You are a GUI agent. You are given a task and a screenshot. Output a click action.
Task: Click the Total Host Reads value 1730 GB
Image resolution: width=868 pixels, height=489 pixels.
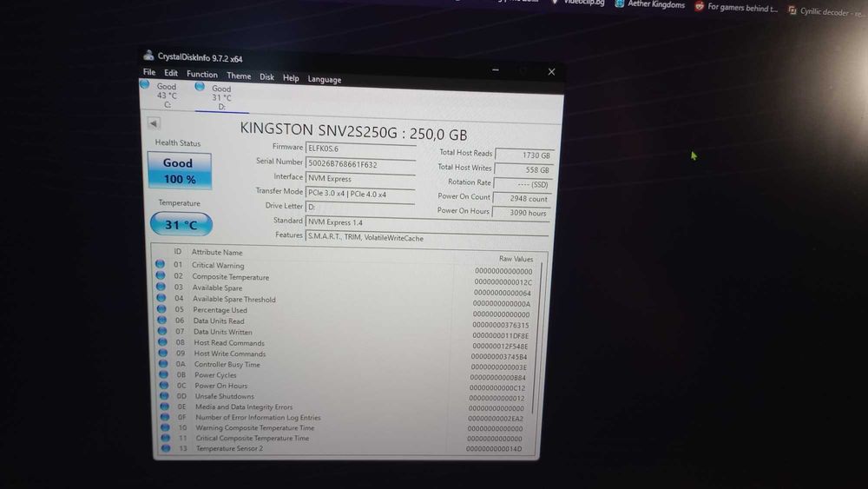[x=523, y=155]
